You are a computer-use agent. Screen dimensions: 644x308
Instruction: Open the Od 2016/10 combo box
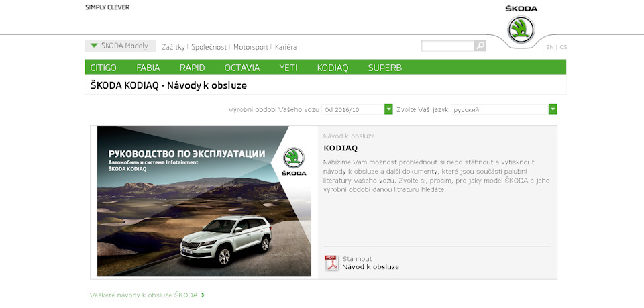pos(358,109)
